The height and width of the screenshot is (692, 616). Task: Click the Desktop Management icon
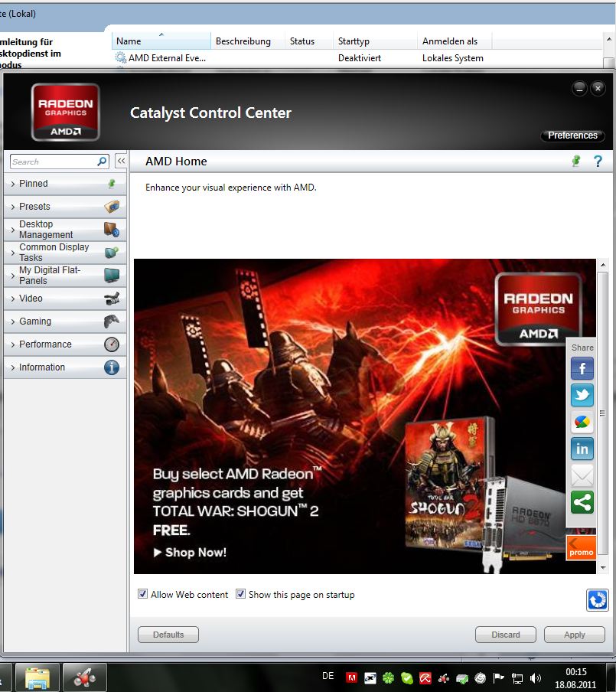(112, 230)
